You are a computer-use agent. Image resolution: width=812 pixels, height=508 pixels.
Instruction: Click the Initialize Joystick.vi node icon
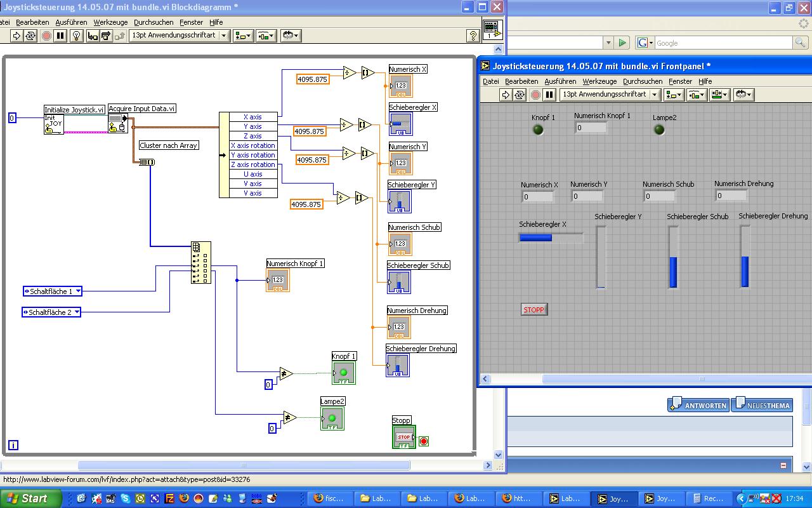[x=54, y=124]
